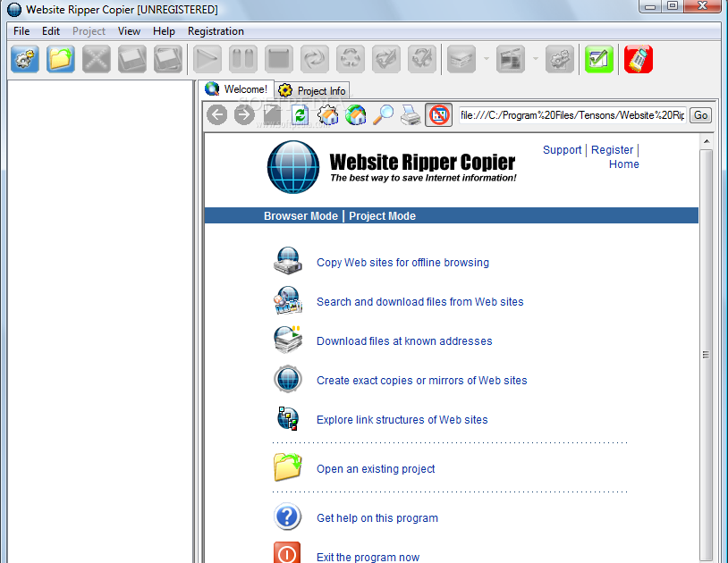The image size is (728, 563).
Task: Click the globe home browser icon
Action: click(355, 115)
